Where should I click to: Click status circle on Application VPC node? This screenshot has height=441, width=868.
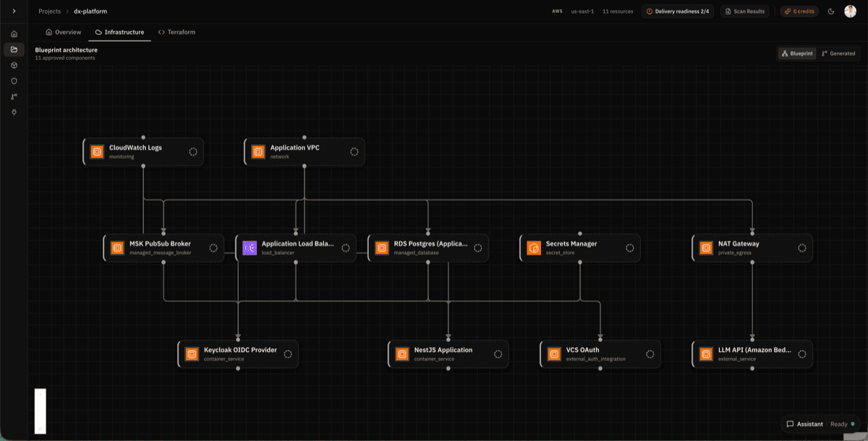point(354,152)
